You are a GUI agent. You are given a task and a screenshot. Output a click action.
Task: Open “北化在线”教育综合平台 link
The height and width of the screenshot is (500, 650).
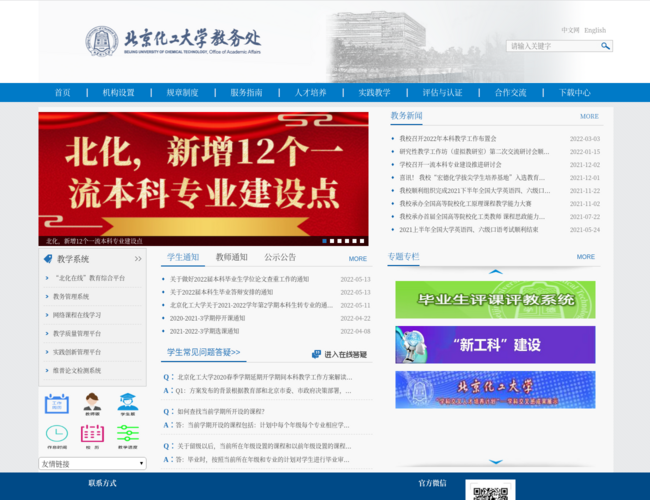(90, 278)
